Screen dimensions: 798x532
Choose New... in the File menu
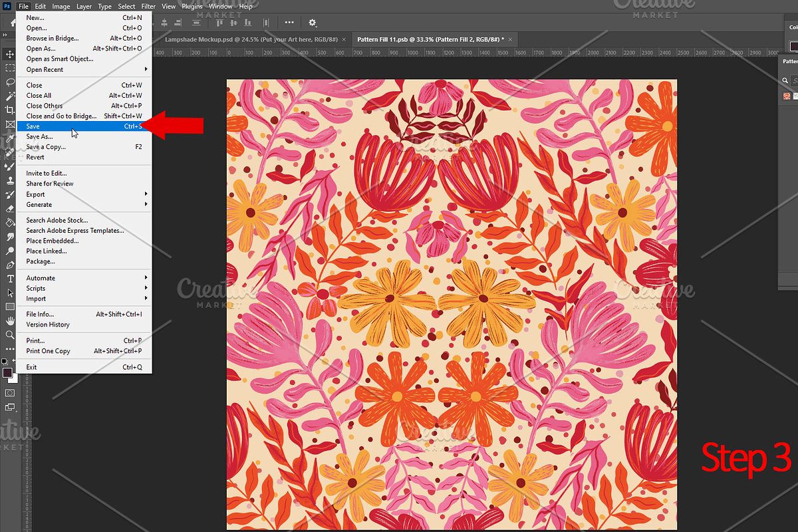coord(84,18)
